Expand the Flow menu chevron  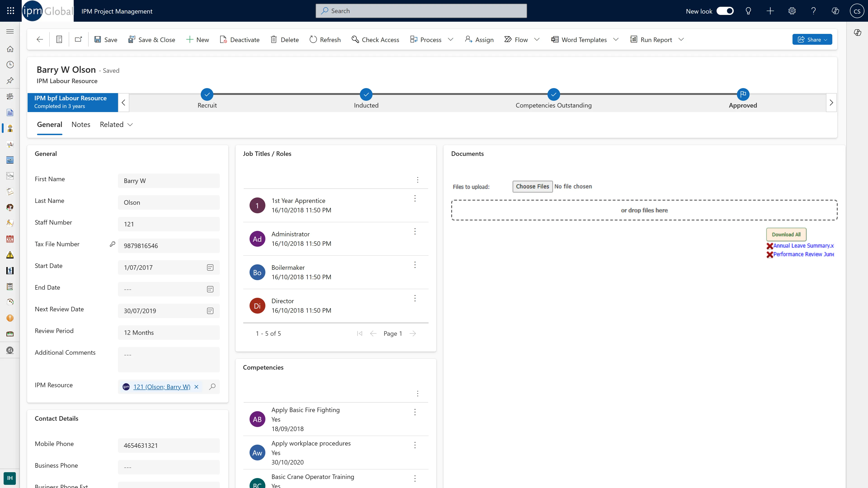click(537, 39)
